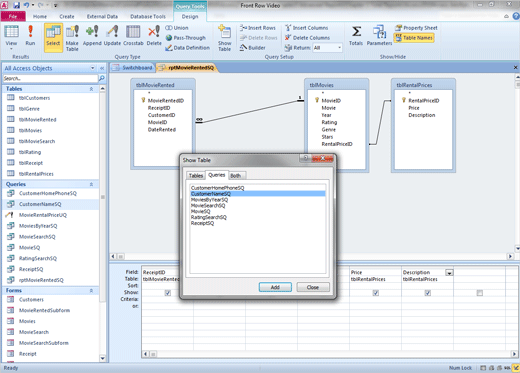Open MovieRentalPriceUQ query in navigation pane
The width and height of the screenshot is (520, 373).
click(x=43, y=215)
